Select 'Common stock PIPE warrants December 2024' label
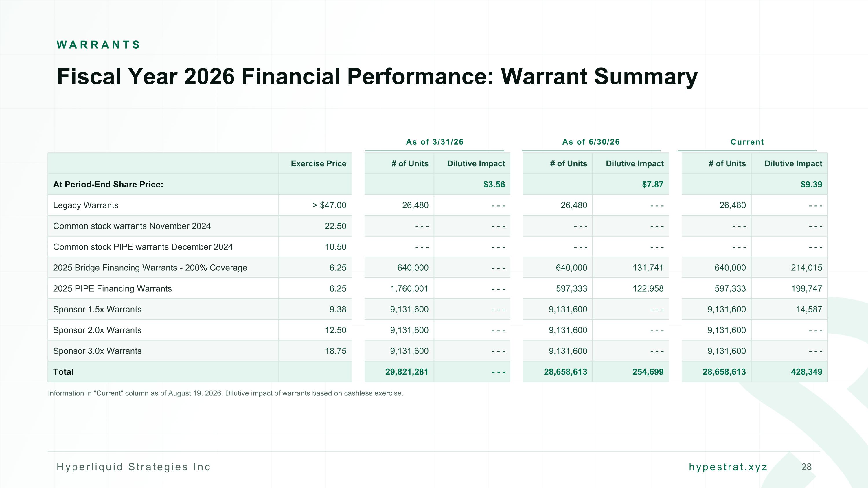868x488 pixels. pos(143,247)
